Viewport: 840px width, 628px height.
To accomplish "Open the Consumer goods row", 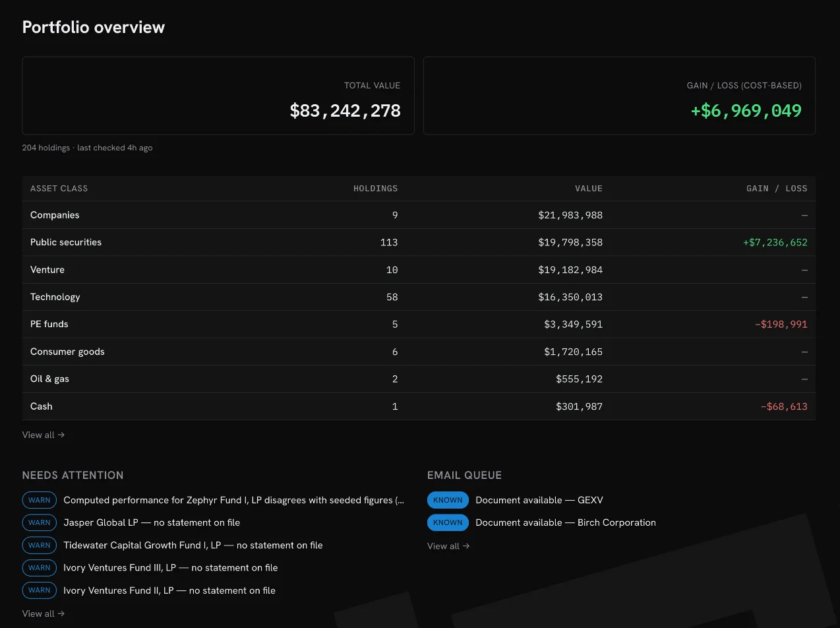I will click(x=419, y=352).
